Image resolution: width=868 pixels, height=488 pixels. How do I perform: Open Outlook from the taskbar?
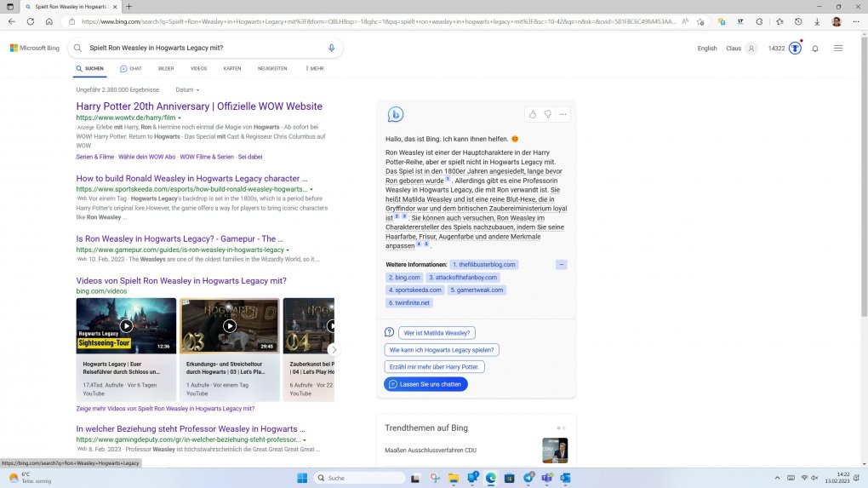pos(565,478)
